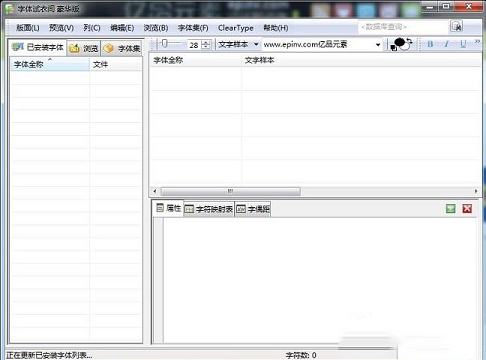
Task: Click the app icon in title bar
Action: 9,9
